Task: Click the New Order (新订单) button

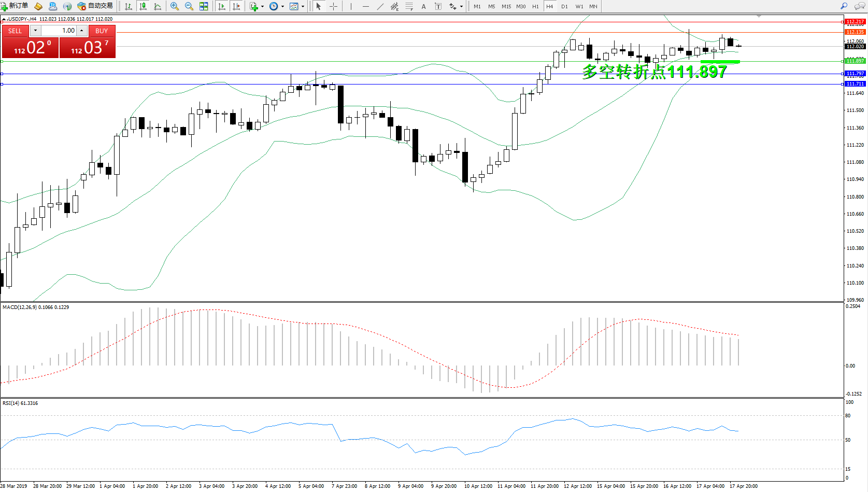Action: pos(15,6)
